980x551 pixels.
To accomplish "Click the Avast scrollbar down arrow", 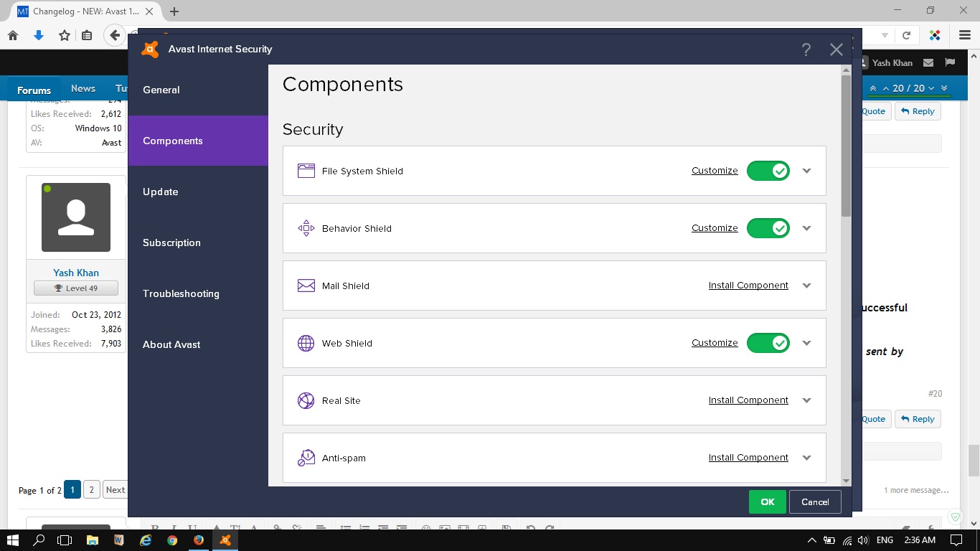I will 846,481.
